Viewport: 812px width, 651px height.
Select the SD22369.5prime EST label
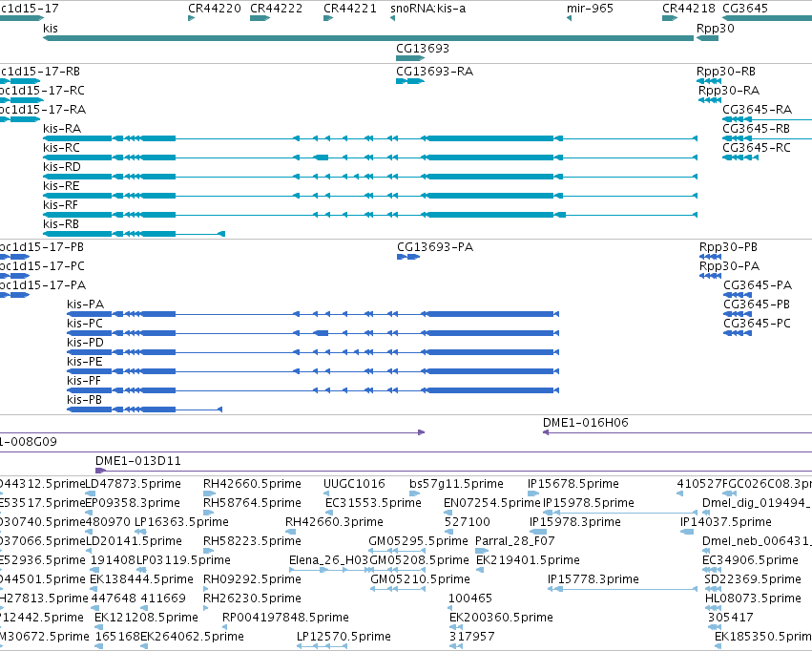click(x=753, y=579)
